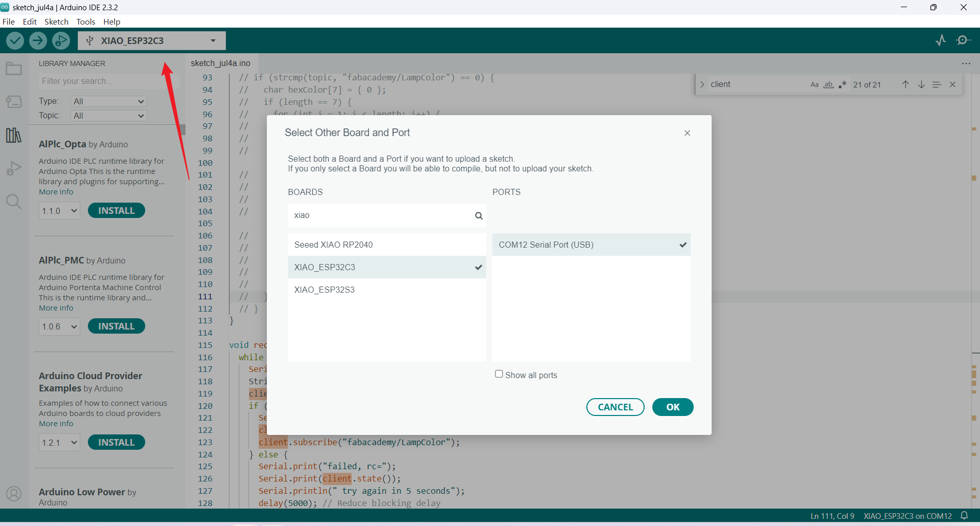Viewport: 980px width, 526px height.
Task: Open the Debug sidebar icon
Action: 14,168
